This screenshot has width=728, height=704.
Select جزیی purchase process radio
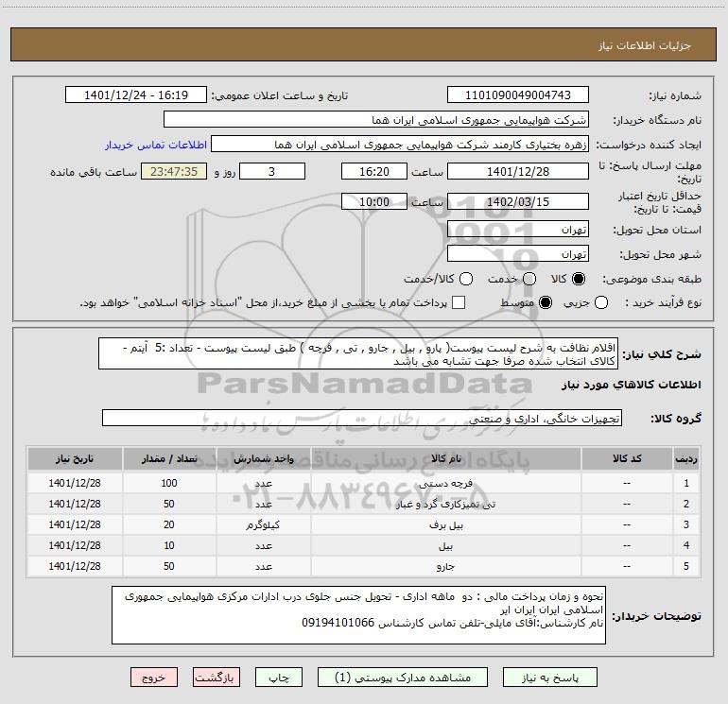(603, 302)
